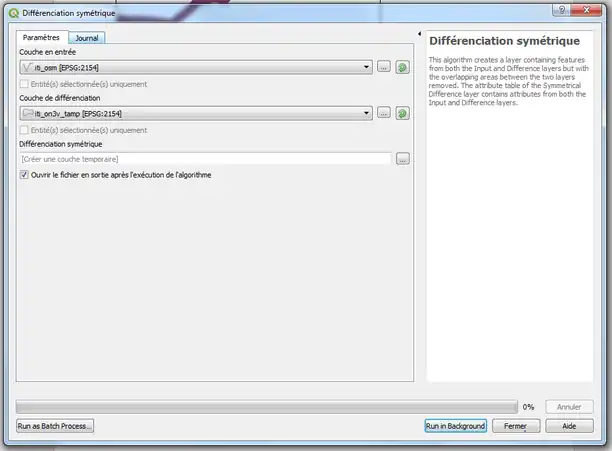Toggle selected features only for input layer
This screenshot has height=451, width=612.
[25, 84]
